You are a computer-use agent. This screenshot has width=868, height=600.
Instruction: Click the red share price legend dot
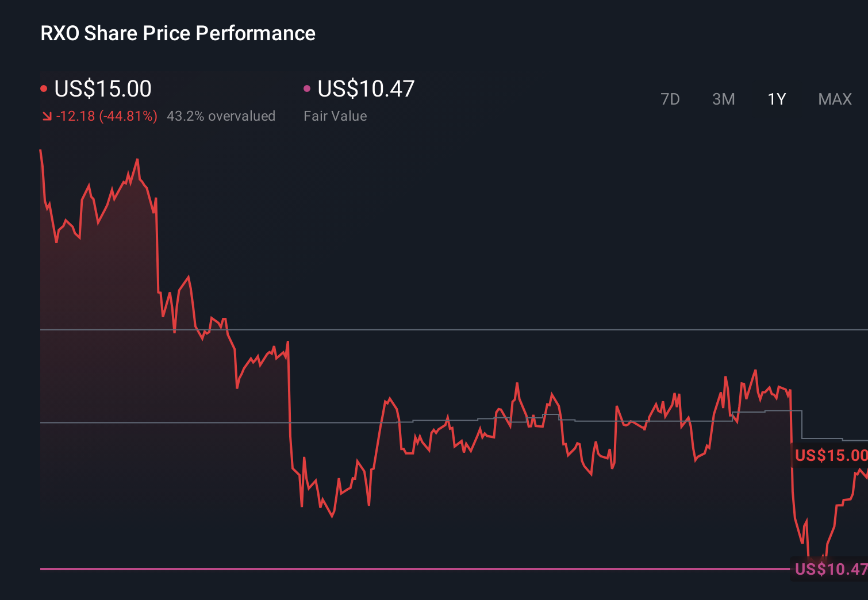click(44, 88)
